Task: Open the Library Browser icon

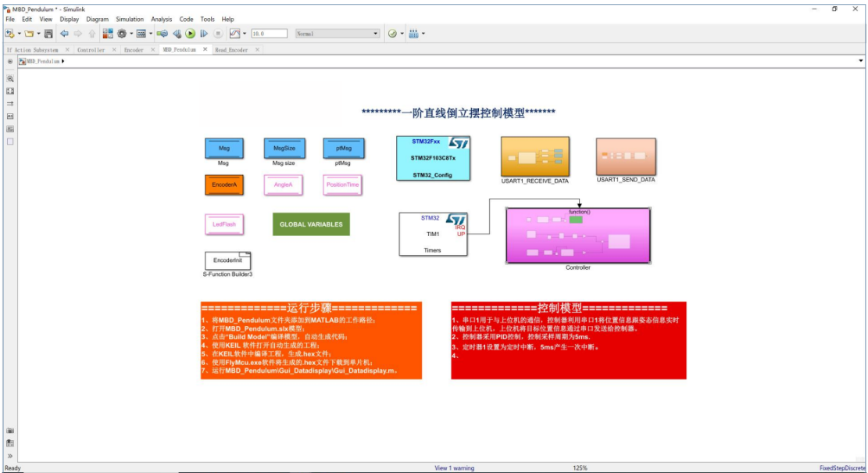Action: (x=107, y=34)
